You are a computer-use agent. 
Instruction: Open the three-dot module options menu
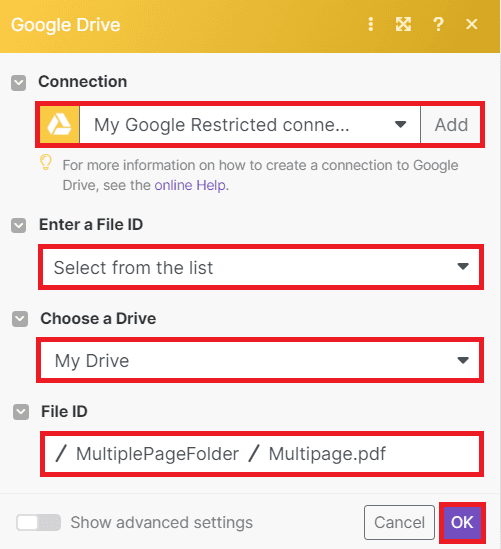pyautogui.click(x=371, y=25)
